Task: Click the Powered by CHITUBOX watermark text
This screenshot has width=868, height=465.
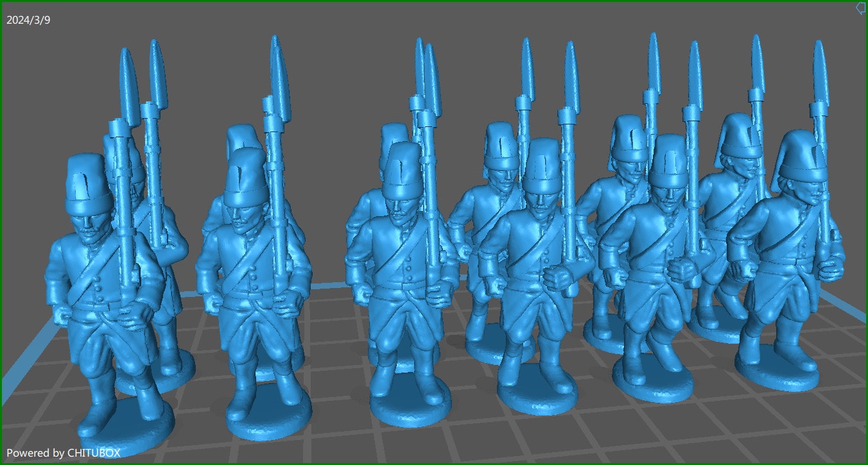Action: click(63, 453)
